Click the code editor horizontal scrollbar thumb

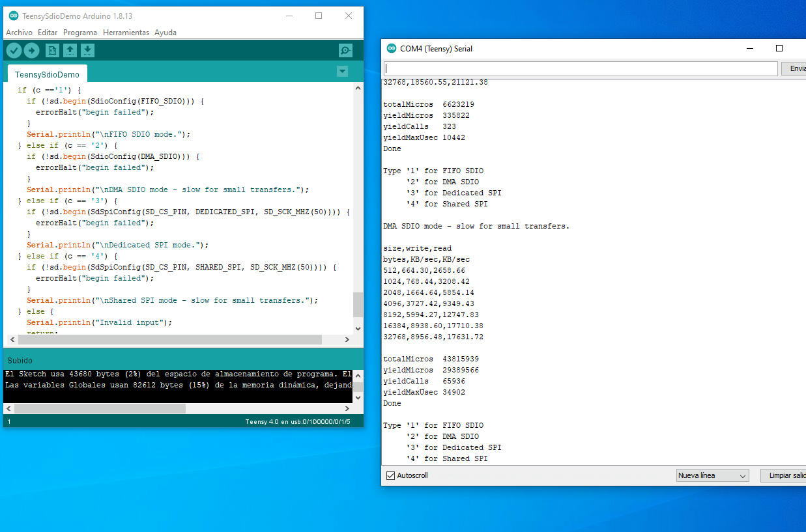pos(169,340)
